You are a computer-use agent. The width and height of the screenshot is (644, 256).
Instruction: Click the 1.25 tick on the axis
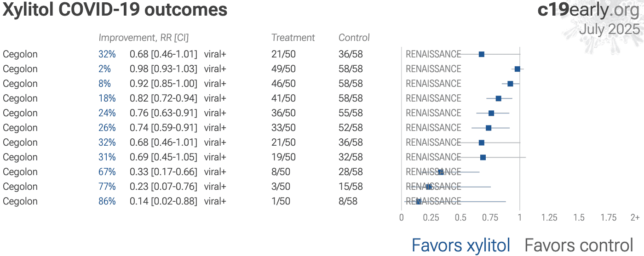click(x=549, y=217)
